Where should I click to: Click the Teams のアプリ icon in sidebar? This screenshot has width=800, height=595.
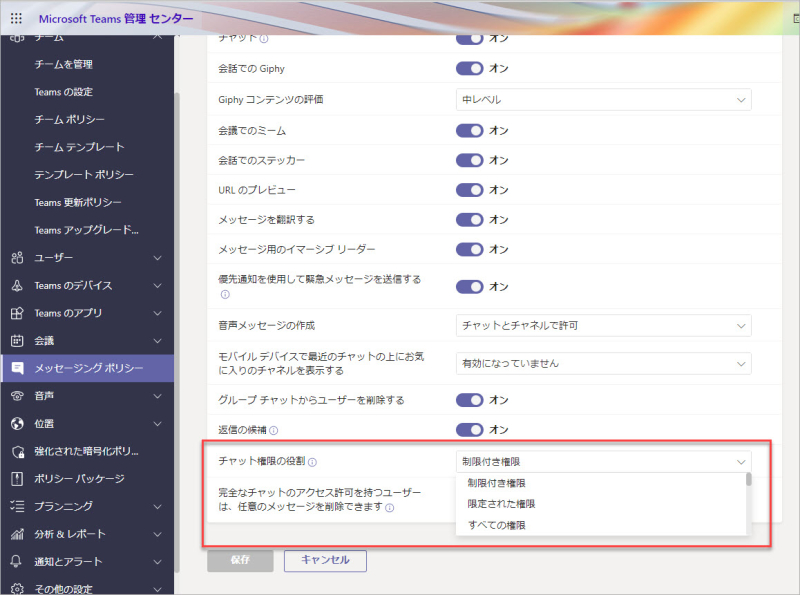pos(17,313)
